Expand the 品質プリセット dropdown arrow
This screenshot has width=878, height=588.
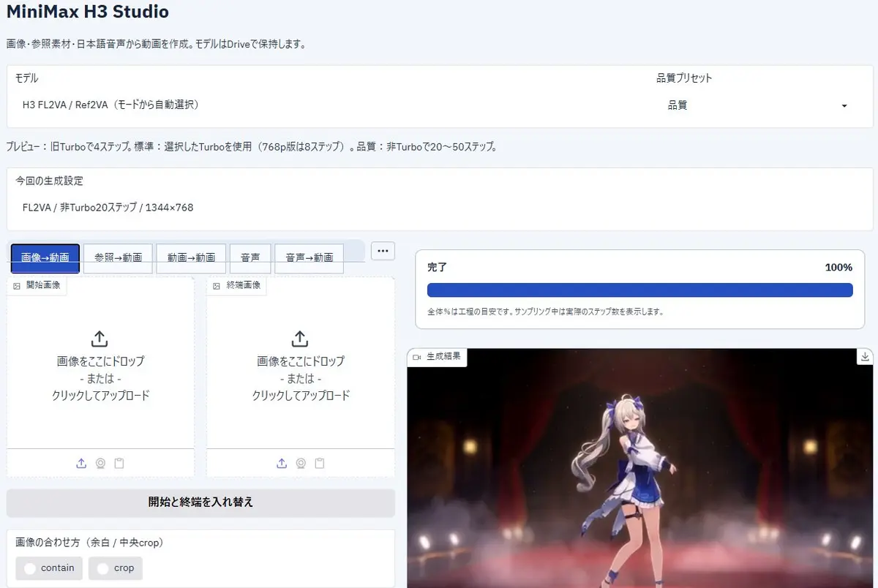(x=844, y=106)
